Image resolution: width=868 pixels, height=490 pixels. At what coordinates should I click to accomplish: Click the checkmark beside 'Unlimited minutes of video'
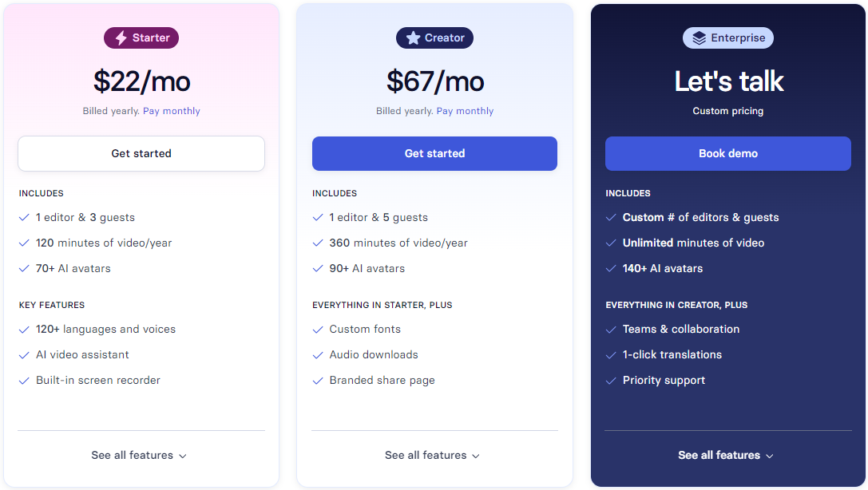pyautogui.click(x=612, y=243)
